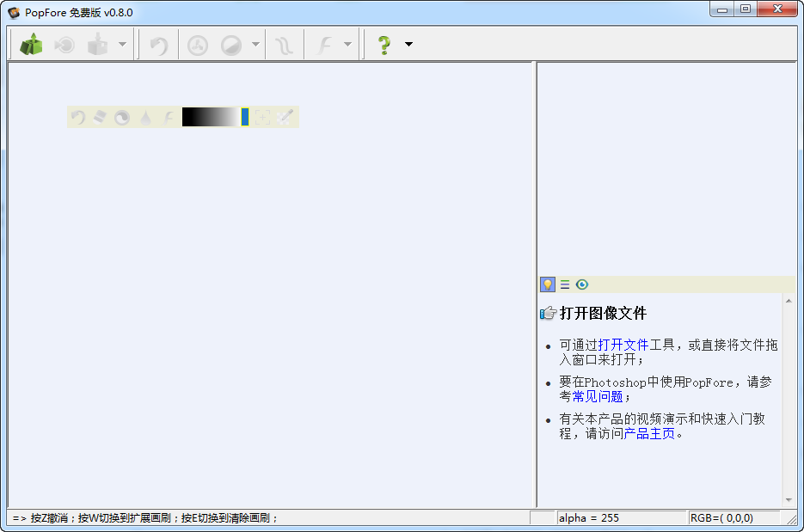The width and height of the screenshot is (804, 532).
Task: Select the eraser brush in floating palette
Action: pyautogui.click(x=100, y=118)
